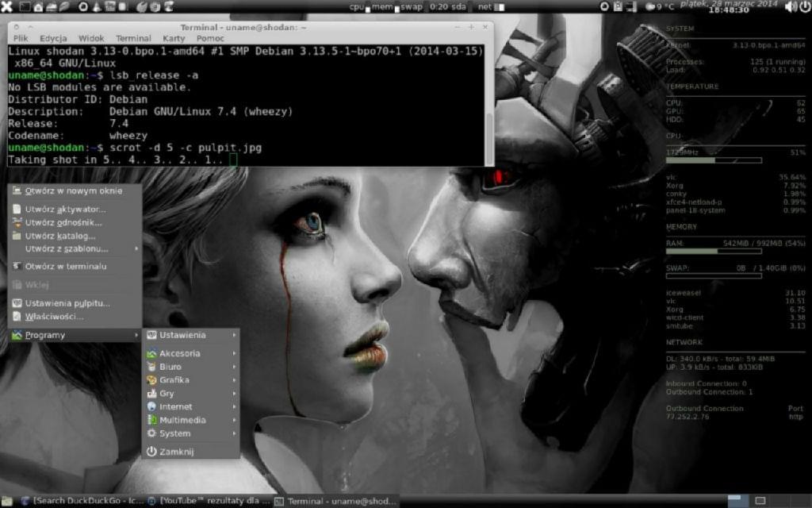Open the Pomoc menu in Terminal

coord(210,38)
